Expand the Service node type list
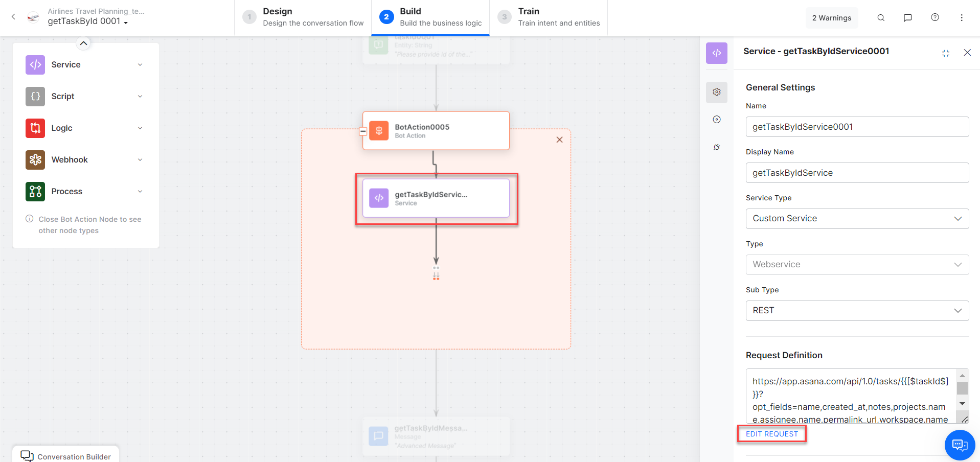 click(x=140, y=65)
